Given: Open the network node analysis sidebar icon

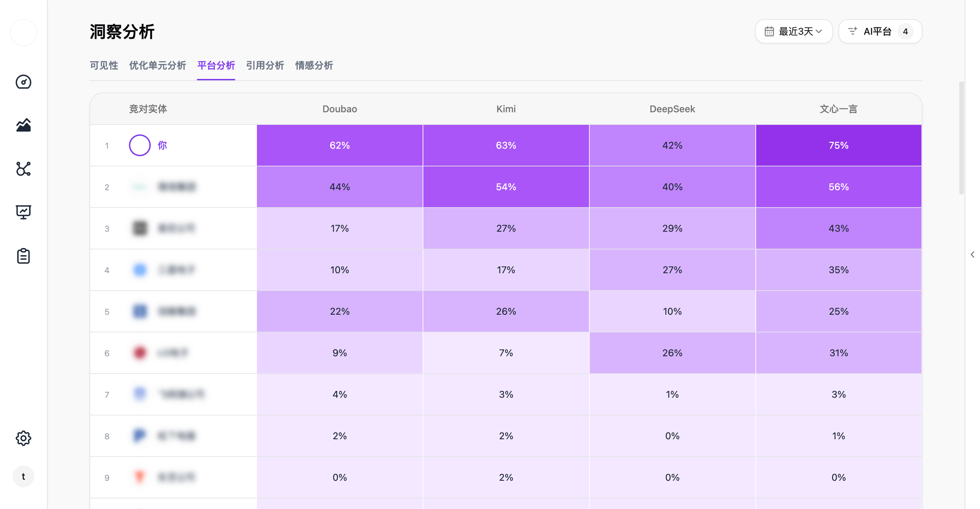Looking at the screenshot, I should (x=23, y=169).
